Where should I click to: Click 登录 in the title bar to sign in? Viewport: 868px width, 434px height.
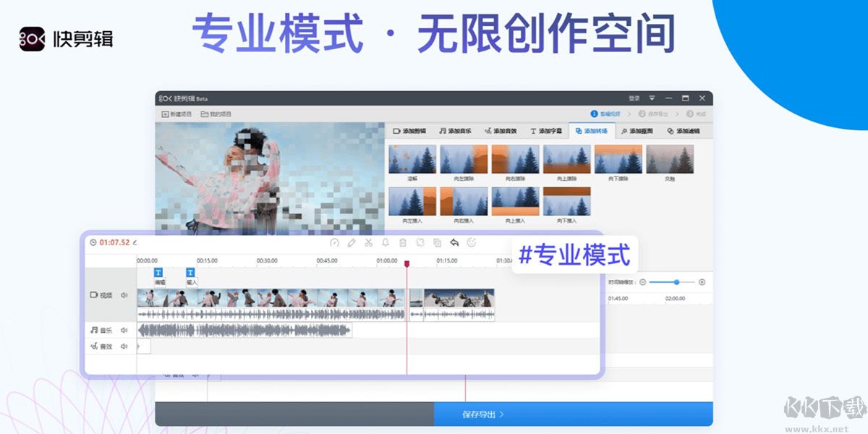point(634,98)
